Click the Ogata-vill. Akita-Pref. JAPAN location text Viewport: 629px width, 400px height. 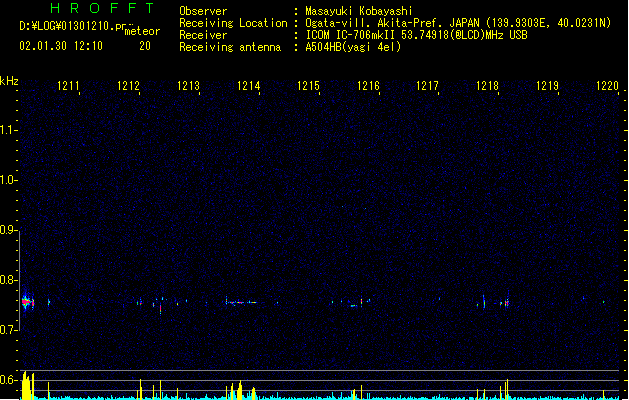[x=458, y=23]
